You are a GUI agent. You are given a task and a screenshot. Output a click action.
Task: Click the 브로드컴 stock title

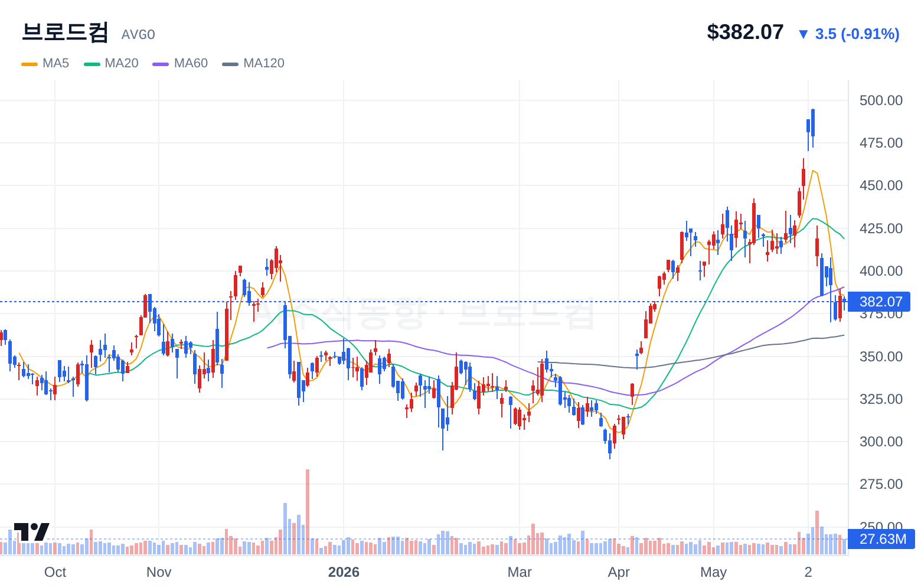pos(65,32)
